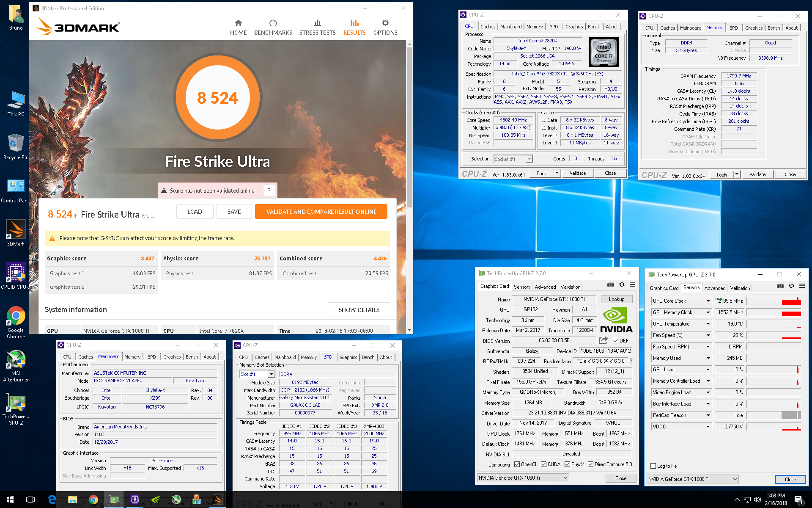Take screenshot in left GPU-Z window
This screenshot has width=812, height=508.
point(610,285)
